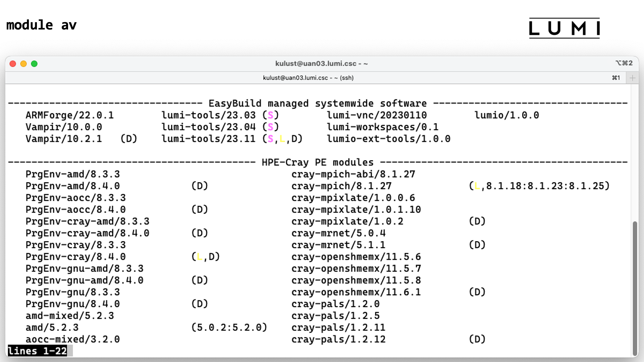Click the cray-openshmemx/11.5.6 entry

coord(356,257)
